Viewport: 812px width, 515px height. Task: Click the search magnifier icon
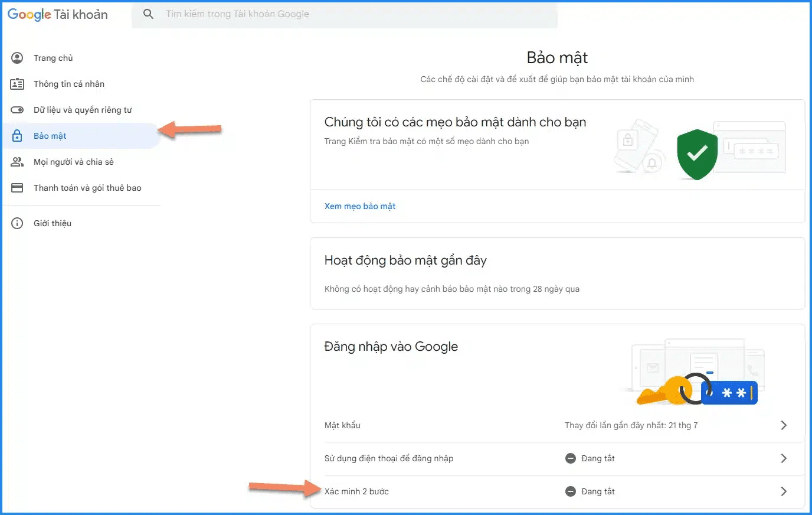(x=149, y=14)
